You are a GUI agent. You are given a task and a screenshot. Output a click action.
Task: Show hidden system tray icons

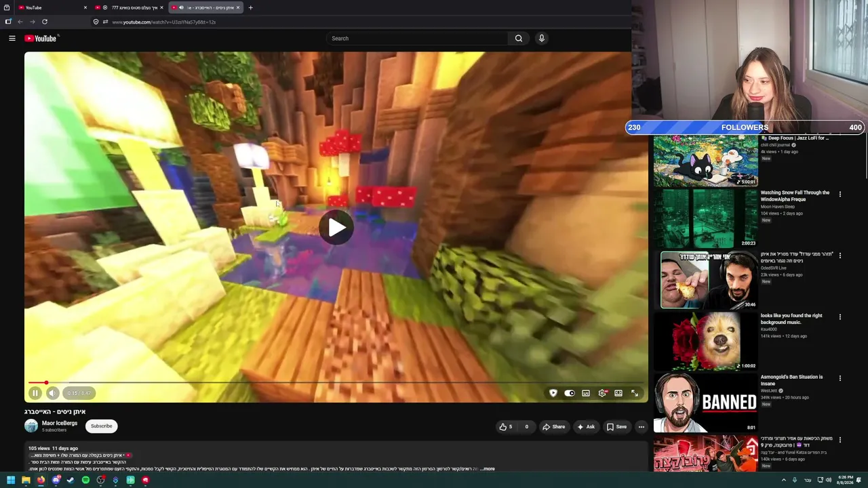click(784, 481)
